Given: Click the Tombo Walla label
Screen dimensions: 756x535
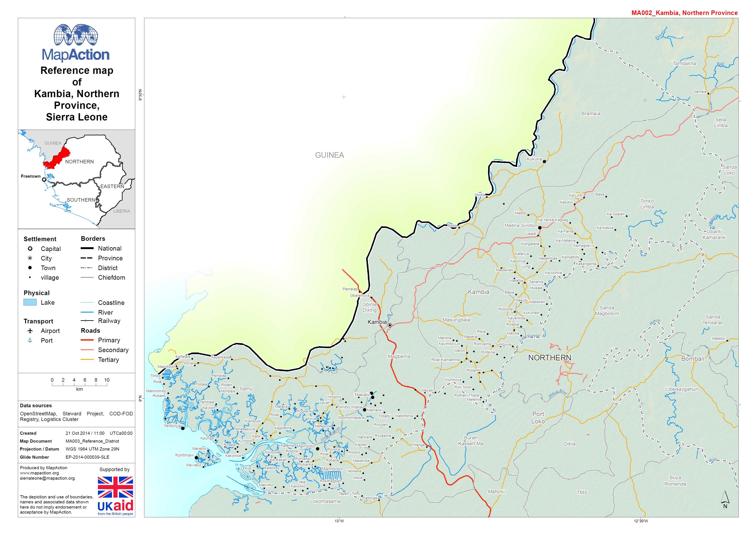Looking at the screenshot, I should [x=349, y=407].
